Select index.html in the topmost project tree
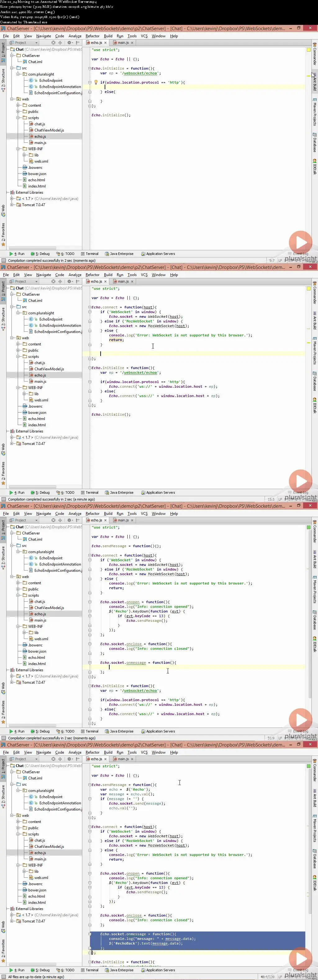Screen dimensions: 318x980 [x=36, y=186]
